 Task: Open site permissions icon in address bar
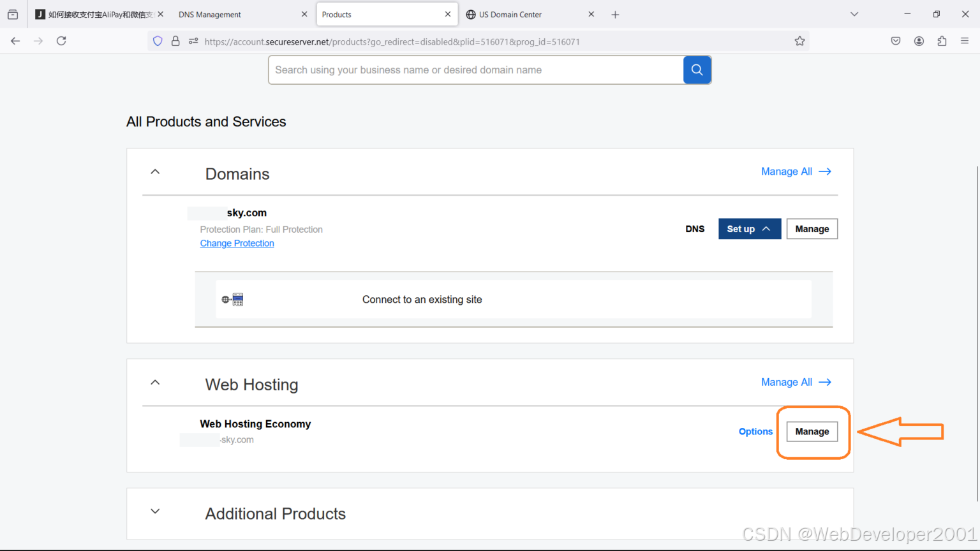(x=193, y=41)
